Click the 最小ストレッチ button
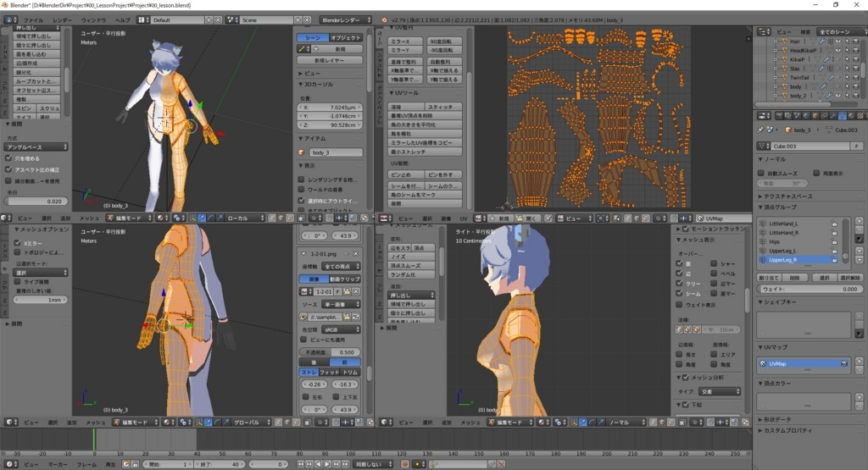Screen dimensions: 868x470 425,152
